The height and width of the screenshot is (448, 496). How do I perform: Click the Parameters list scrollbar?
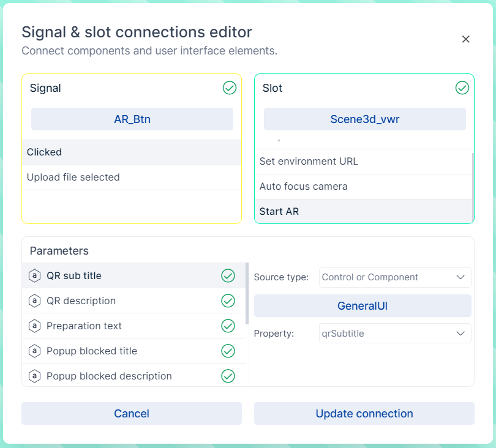247,294
